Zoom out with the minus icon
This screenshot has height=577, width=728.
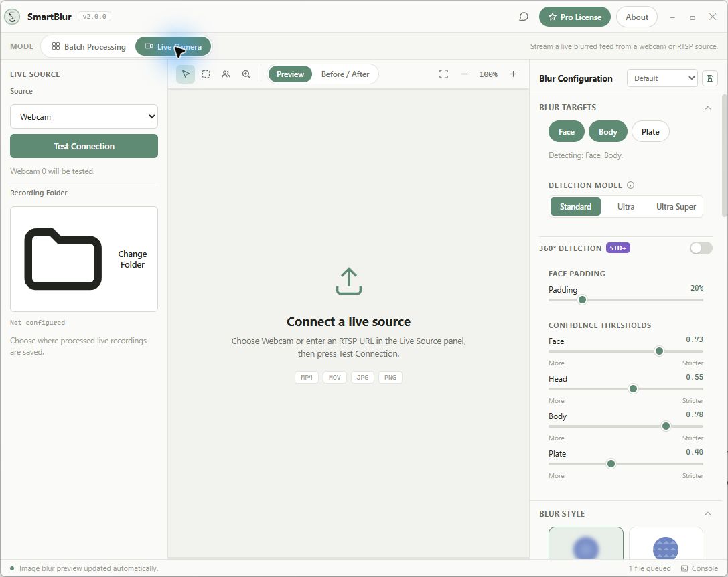(x=463, y=74)
